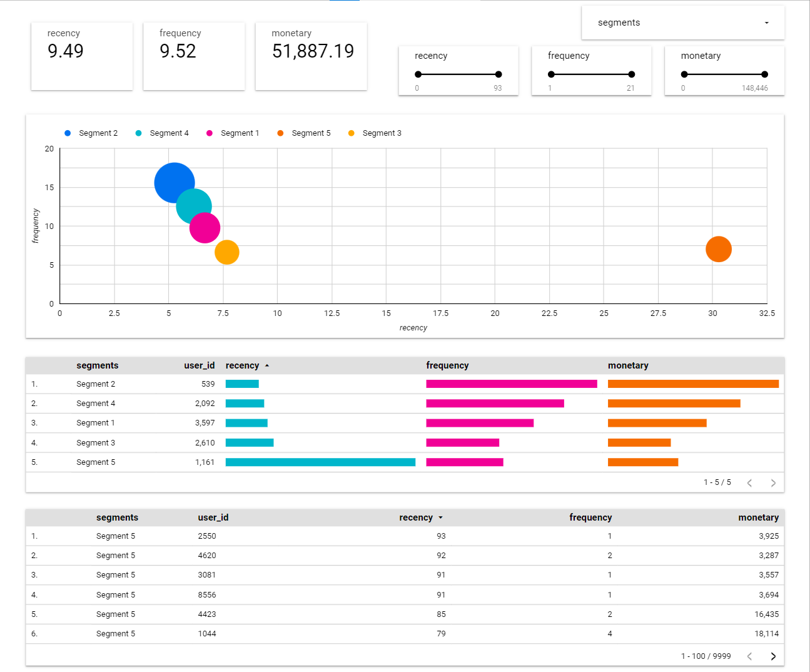This screenshot has height=672, width=810.
Task: Click the 1 - 5 / 5 pagination label
Action: click(x=717, y=482)
